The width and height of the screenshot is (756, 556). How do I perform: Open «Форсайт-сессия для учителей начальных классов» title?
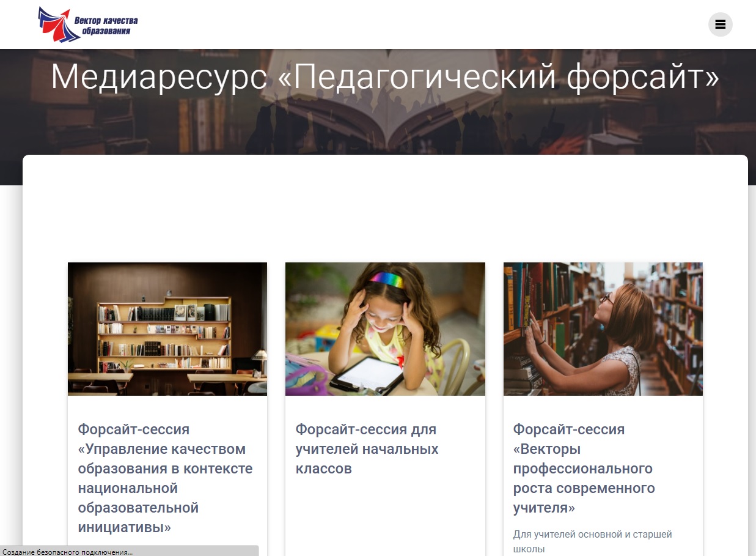click(367, 449)
